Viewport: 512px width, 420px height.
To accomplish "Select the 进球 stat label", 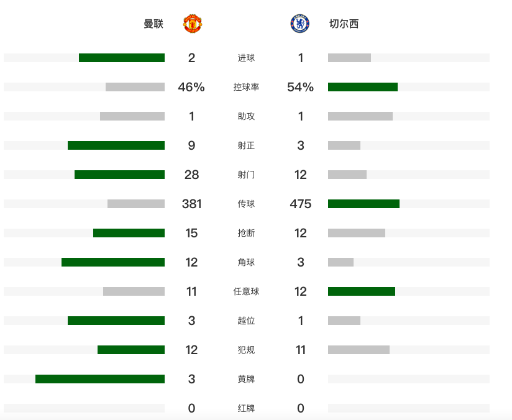I will coord(246,58).
